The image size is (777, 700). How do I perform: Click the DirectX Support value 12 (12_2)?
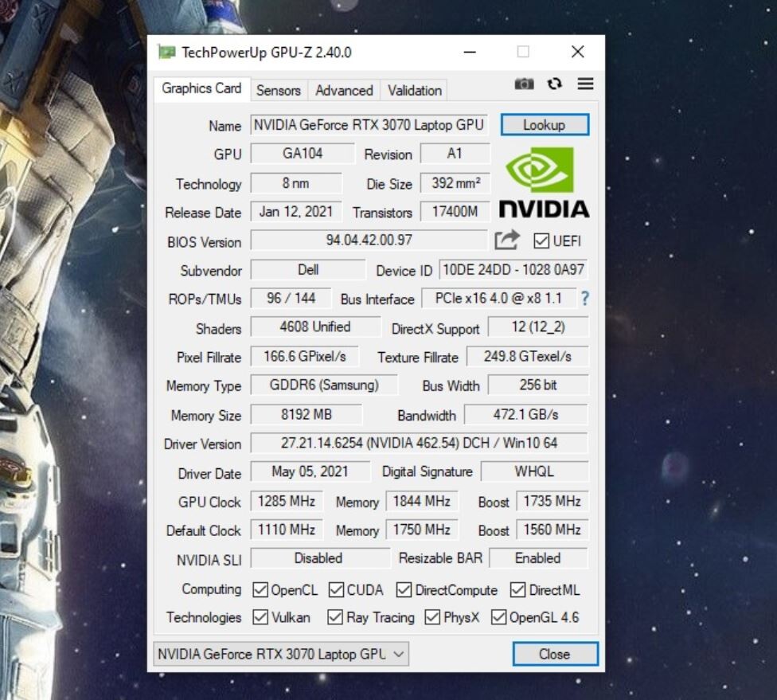(x=538, y=327)
